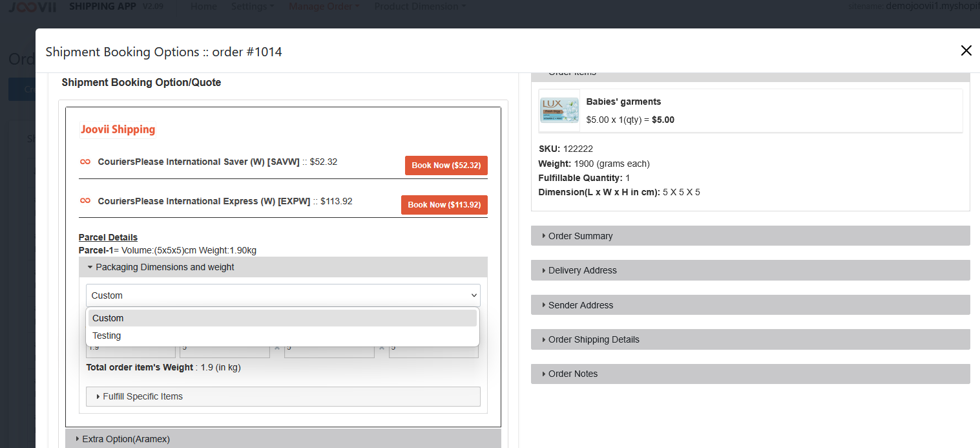Click the Parcel Details heading
The image size is (980, 448).
point(108,237)
